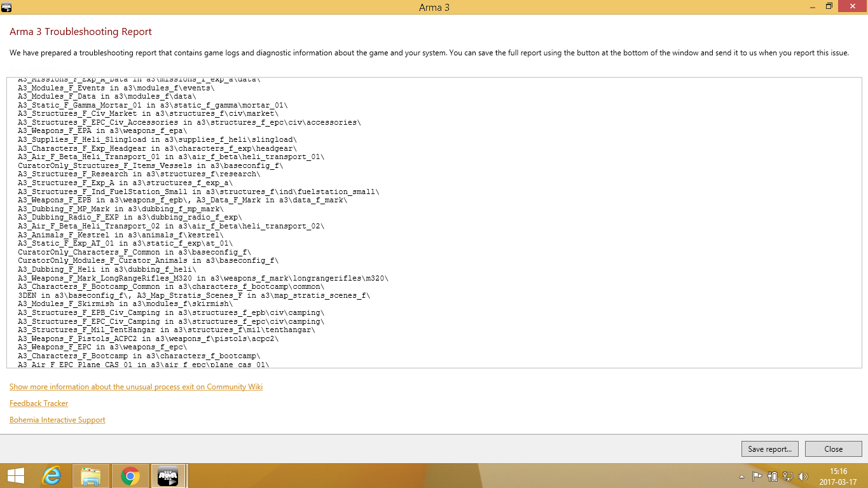Image resolution: width=868 pixels, height=488 pixels.
Task: Select line 'A3_Modules_F_Data in a3\modules_f\data\'
Action: pos(108,96)
